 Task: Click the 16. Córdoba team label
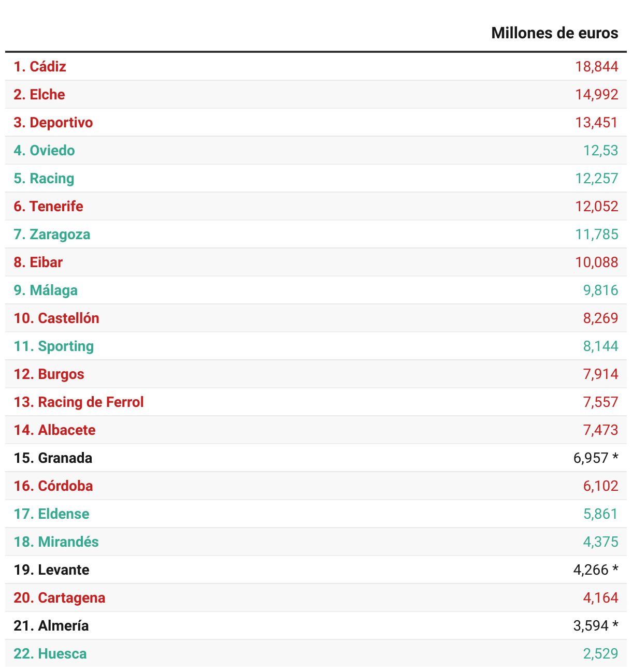coord(53,486)
